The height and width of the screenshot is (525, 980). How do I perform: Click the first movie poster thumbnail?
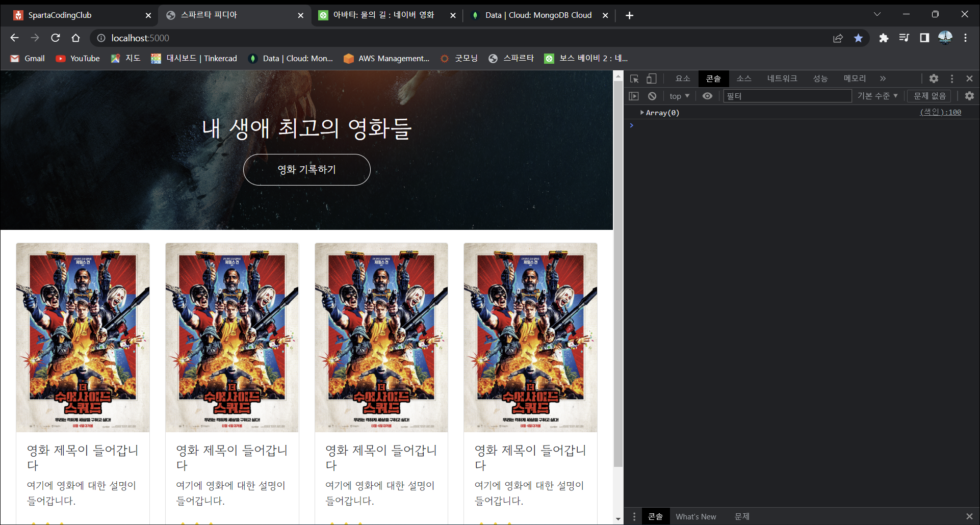tap(83, 337)
